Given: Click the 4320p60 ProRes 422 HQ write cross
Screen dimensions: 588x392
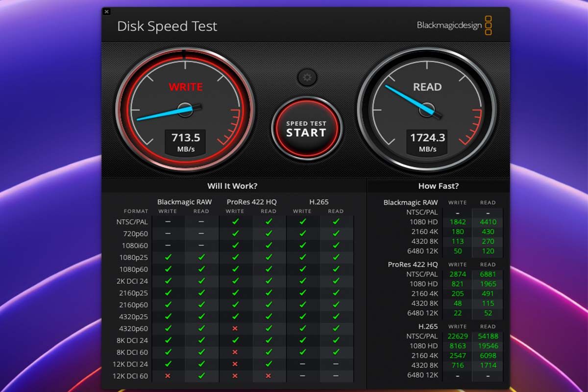Looking at the screenshot, I should (235, 328).
